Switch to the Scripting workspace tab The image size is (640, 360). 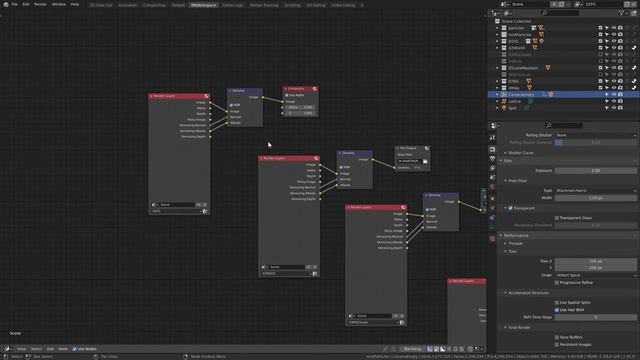coord(292,5)
